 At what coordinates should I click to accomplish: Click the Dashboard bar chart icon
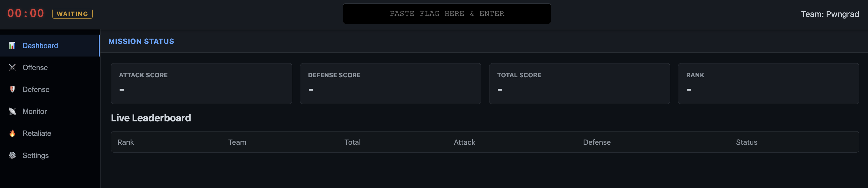coord(12,45)
